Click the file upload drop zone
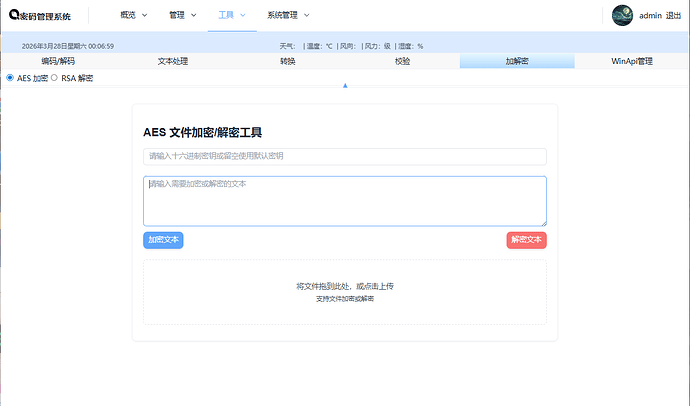The image size is (690, 406). pyautogui.click(x=345, y=292)
